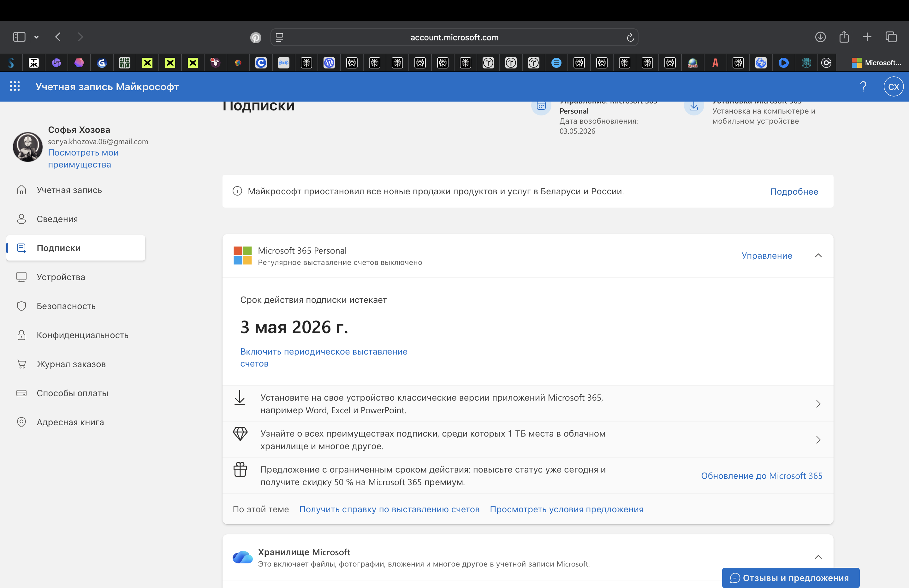This screenshot has height=588, width=909.
Task: Select Способы оплаты in sidebar
Action: pyautogui.click(x=72, y=393)
